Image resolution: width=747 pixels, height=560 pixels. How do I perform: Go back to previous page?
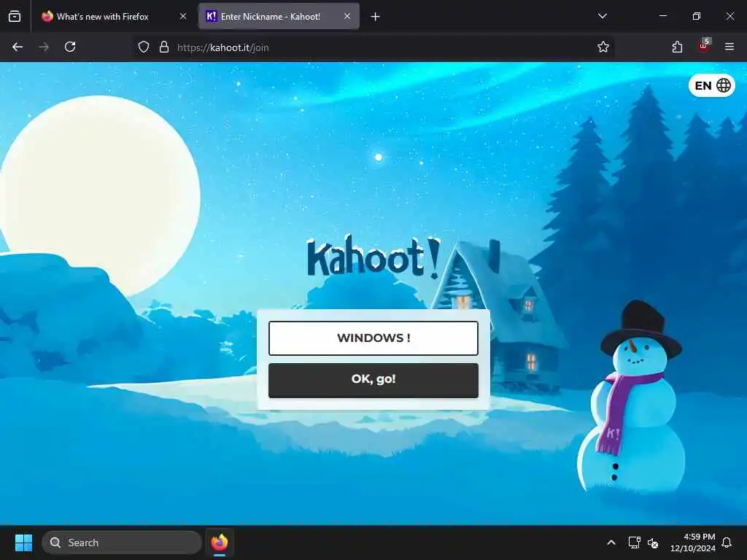click(x=18, y=47)
